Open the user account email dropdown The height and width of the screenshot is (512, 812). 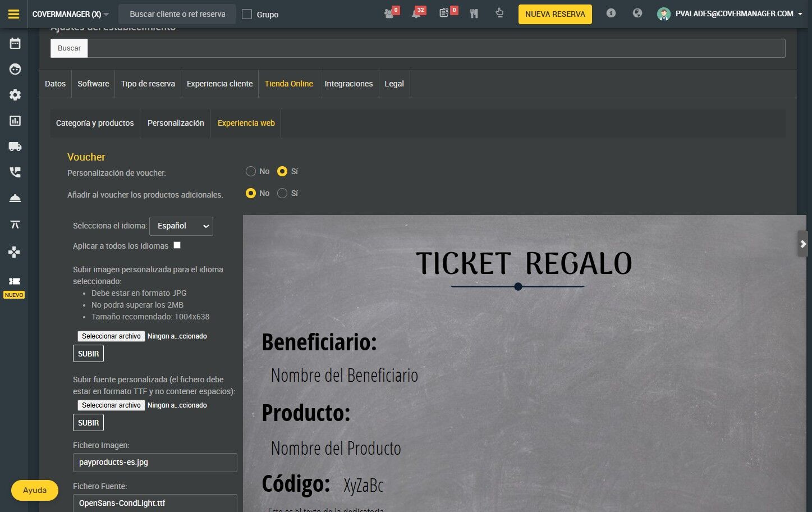pos(739,13)
